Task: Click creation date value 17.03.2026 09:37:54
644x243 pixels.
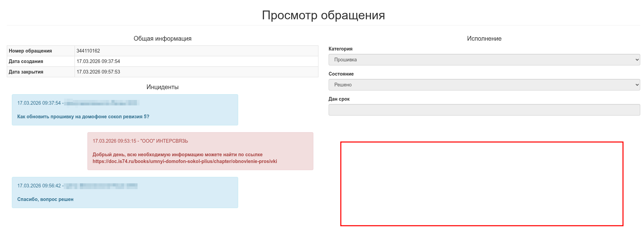Action: coord(98,61)
